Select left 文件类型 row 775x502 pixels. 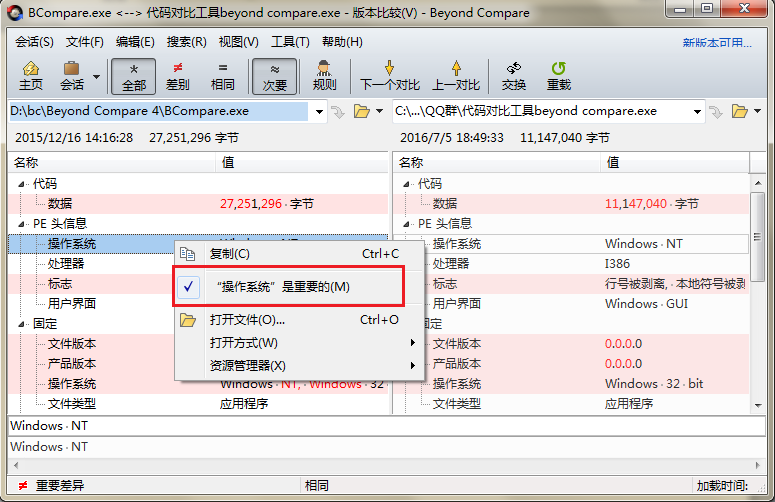198,404
